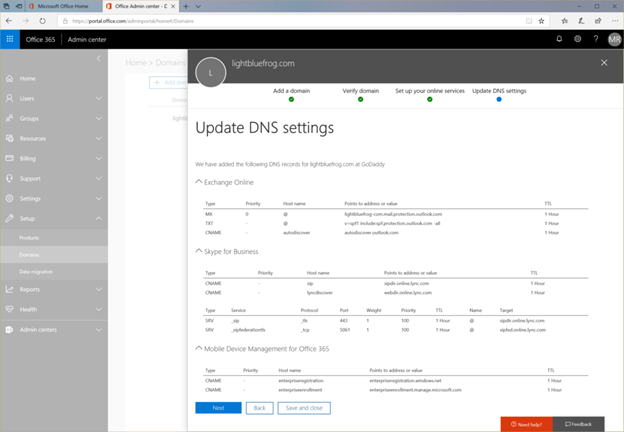
Task: Toggle browser reading view icon
Action: [x=529, y=21]
